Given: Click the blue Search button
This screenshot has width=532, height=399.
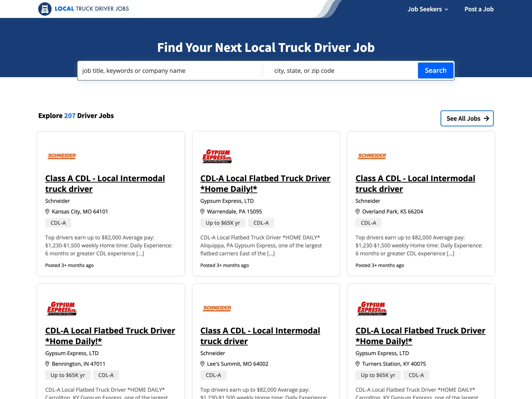Looking at the screenshot, I should (436, 70).
